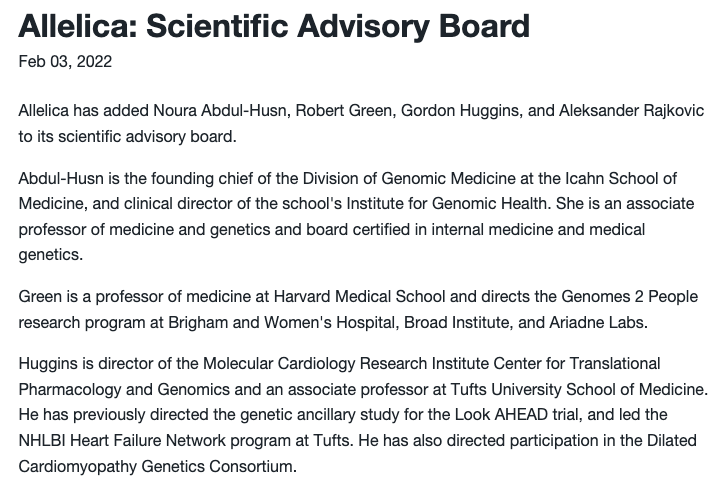Click the headline Allelica: Scientific Advisory Board

click(x=274, y=26)
